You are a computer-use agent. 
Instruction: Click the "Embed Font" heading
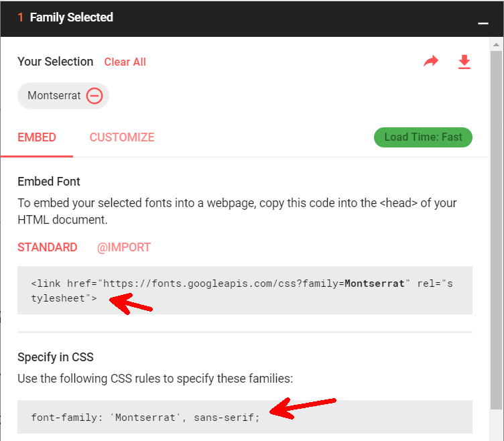(49, 182)
